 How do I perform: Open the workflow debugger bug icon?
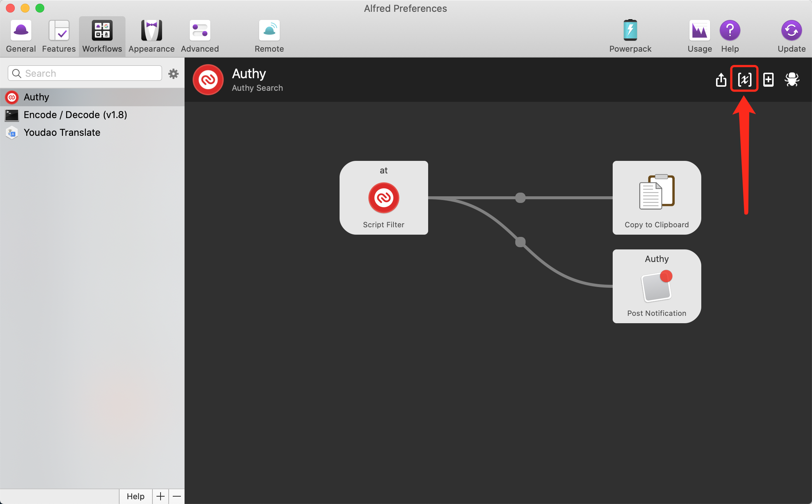[x=792, y=80]
